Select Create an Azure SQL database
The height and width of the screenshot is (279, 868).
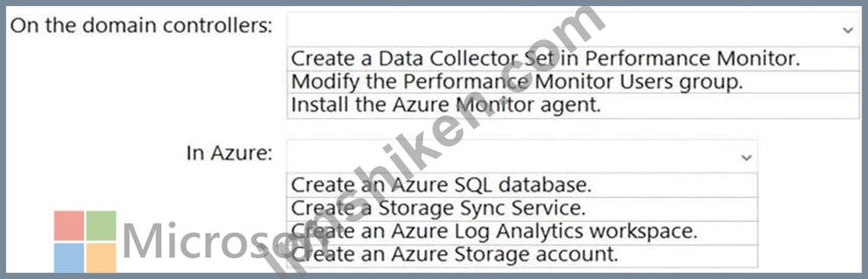(522, 185)
